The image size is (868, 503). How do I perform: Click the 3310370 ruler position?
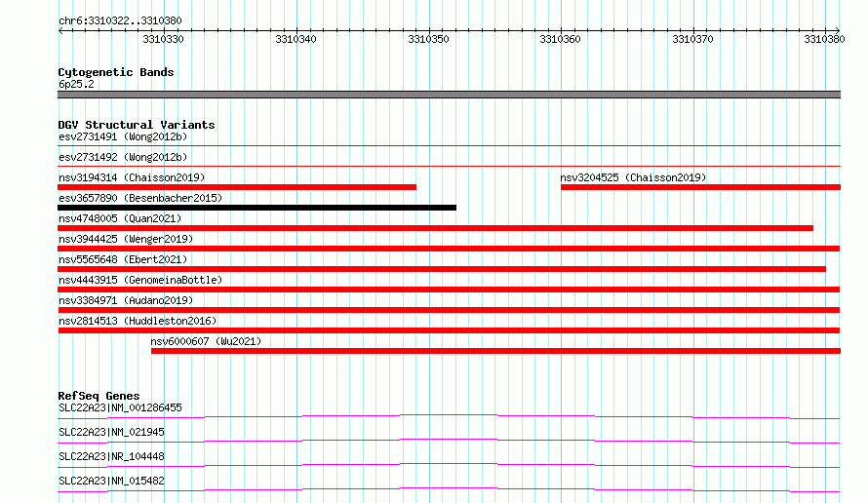pos(692,39)
